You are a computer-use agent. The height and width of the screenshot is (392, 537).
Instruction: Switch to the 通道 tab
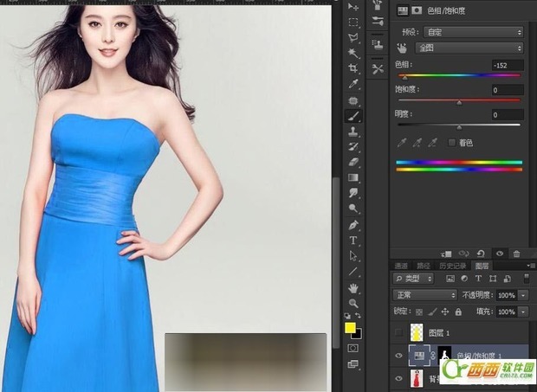(x=401, y=266)
